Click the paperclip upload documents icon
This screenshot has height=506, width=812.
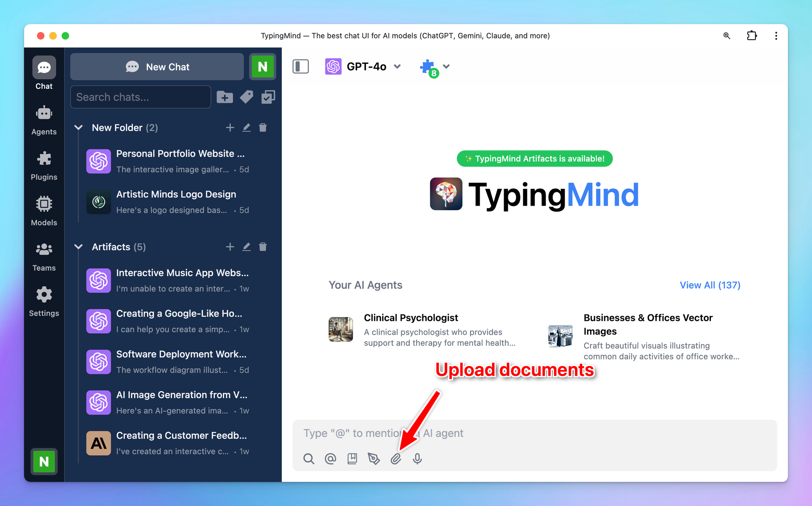pyautogui.click(x=396, y=459)
